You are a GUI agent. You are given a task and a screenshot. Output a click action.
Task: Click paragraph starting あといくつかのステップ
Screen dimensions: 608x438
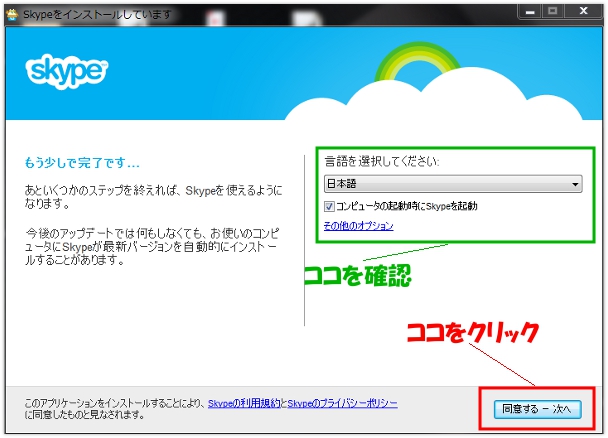click(154, 197)
